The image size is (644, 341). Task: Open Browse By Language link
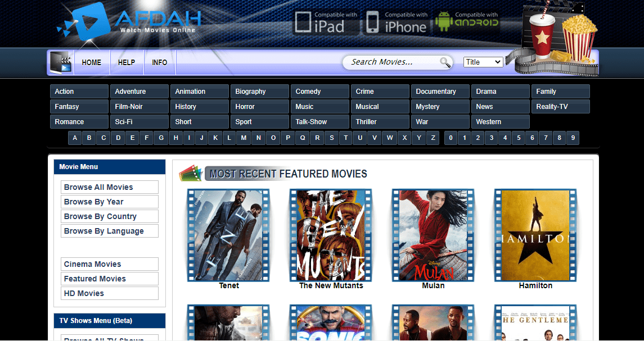pos(110,231)
